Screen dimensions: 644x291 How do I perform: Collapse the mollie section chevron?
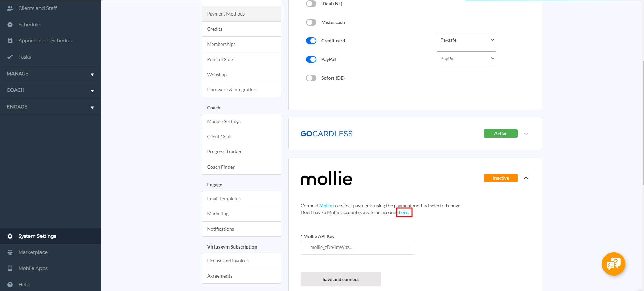coord(526,178)
